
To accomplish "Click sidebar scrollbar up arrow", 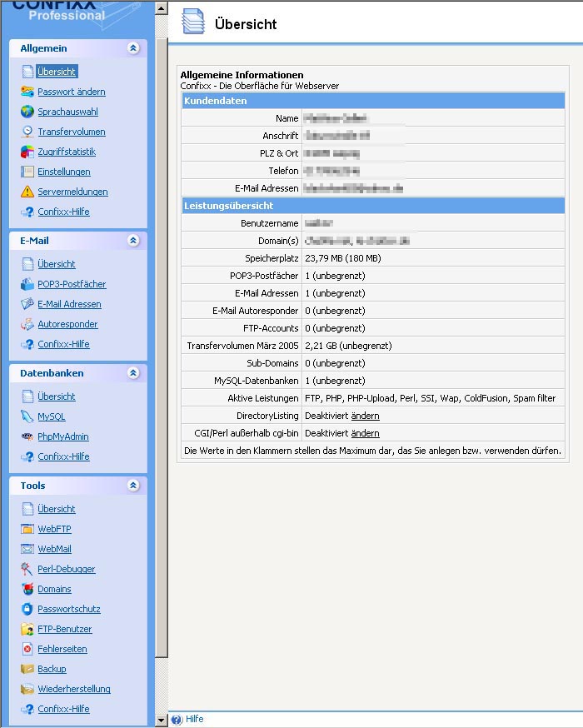I will point(161,8).
